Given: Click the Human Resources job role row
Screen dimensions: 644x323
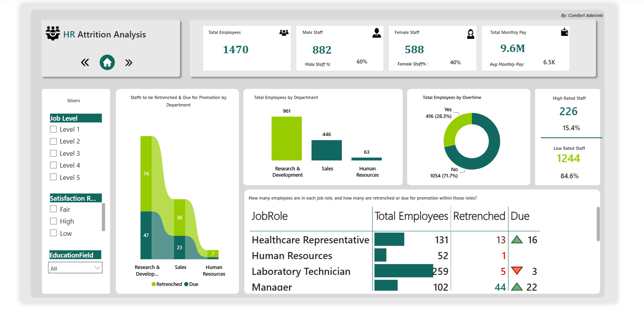Looking at the screenshot, I should [x=292, y=256].
